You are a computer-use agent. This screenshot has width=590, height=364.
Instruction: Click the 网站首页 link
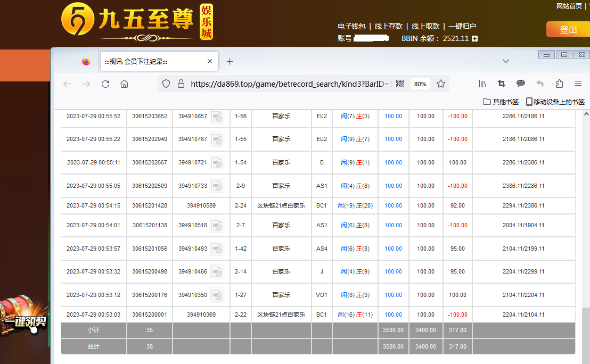coord(569,6)
